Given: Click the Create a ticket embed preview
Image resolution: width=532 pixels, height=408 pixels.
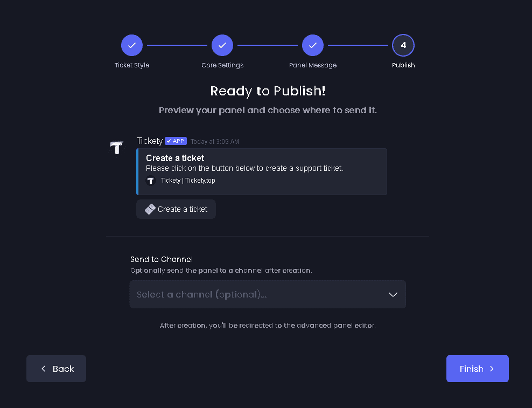Looking at the screenshot, I should pos(262,171).
